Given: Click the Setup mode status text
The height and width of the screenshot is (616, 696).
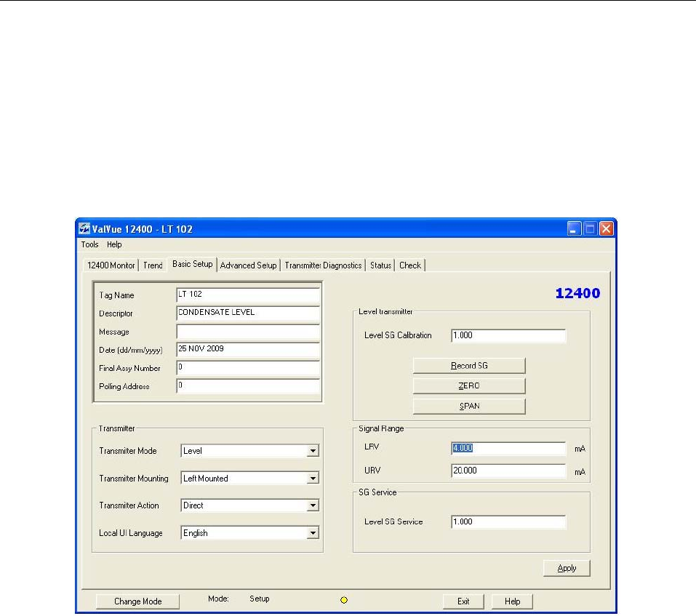Looking at the screenshot, I should pos(259,599).
